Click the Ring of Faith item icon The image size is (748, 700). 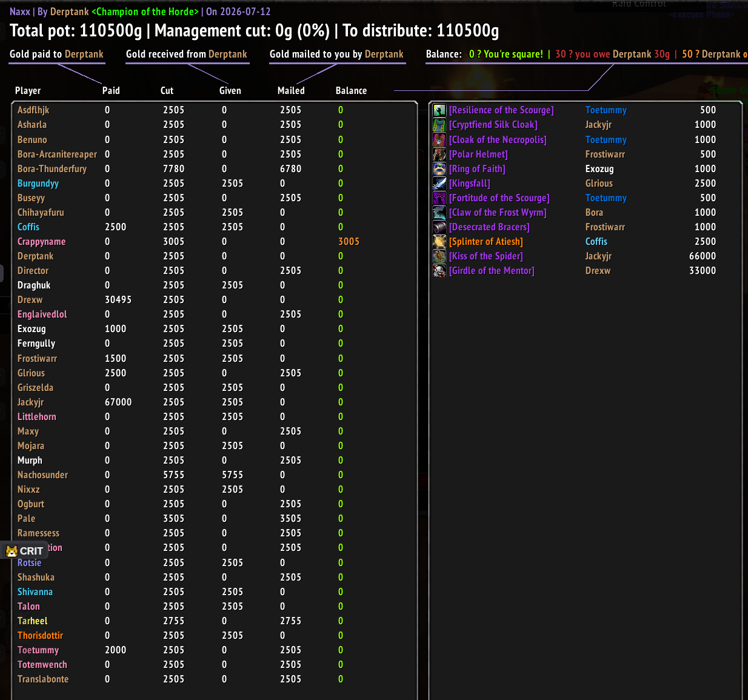pyautogui.click(x=439, y=168)
